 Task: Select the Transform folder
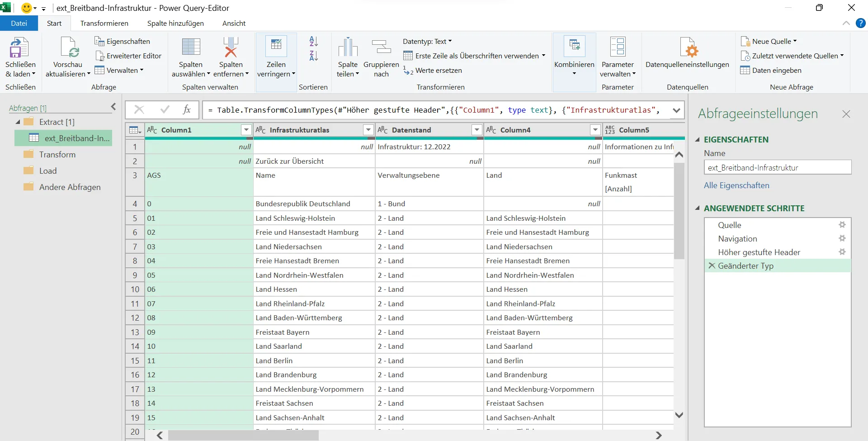pyautogui.click(x=57, y=154)
